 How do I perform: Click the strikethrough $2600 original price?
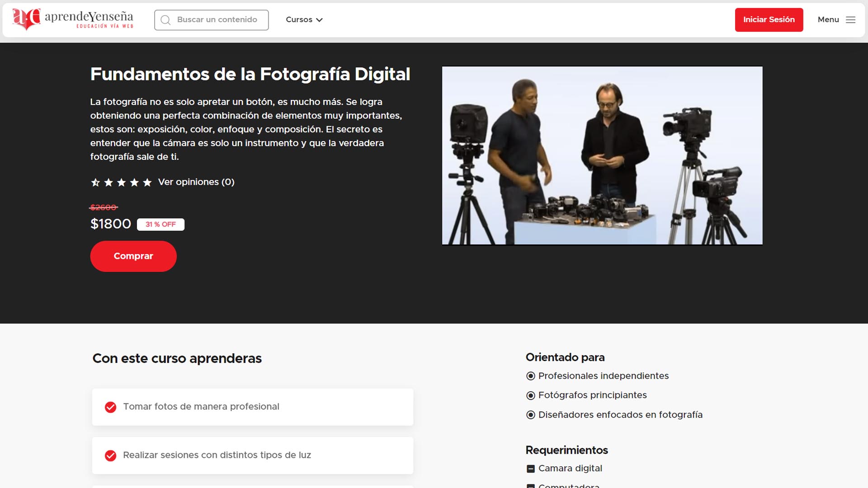[x=104, y=207]
